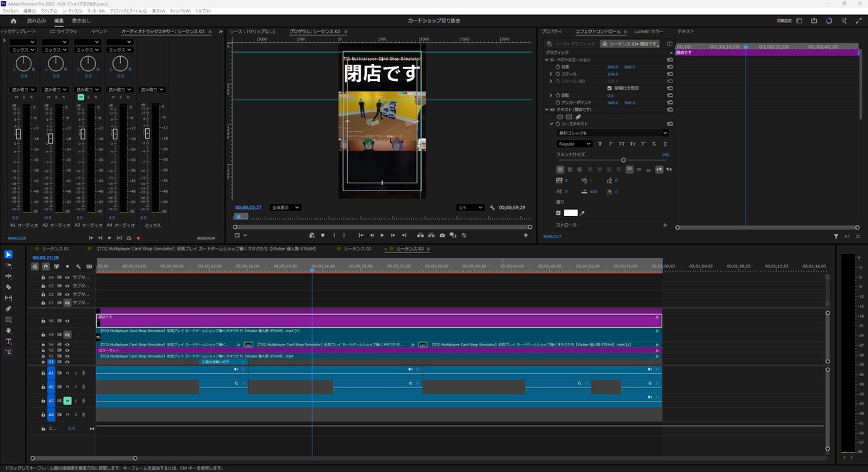Select the Ripple Edit tool

click(9, 276)
